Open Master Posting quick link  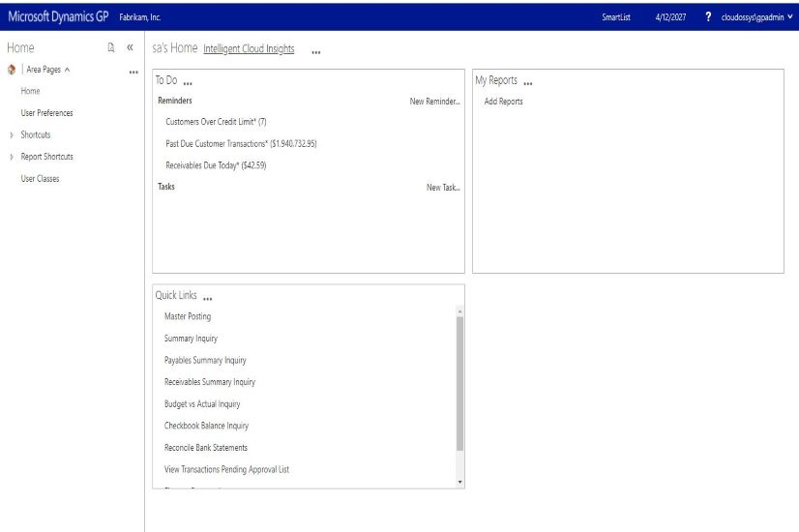(188, 316)
